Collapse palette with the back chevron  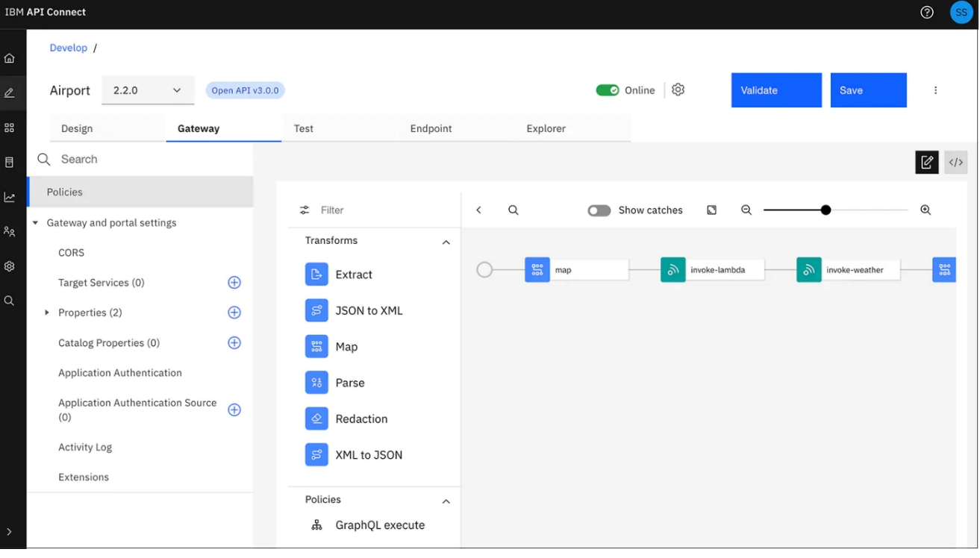pos(479,210)
